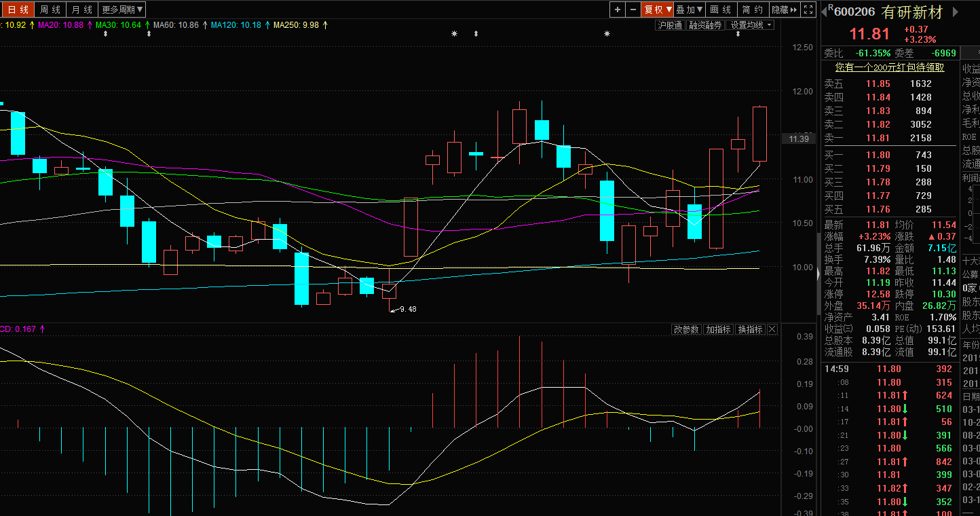Select 卖二 11.82 order row
Viewport: 980px width, 516px height.
[x=889, y=124]
